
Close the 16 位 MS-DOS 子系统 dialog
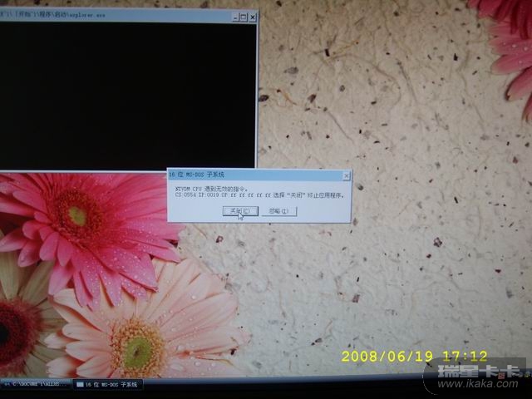point(346,175)
